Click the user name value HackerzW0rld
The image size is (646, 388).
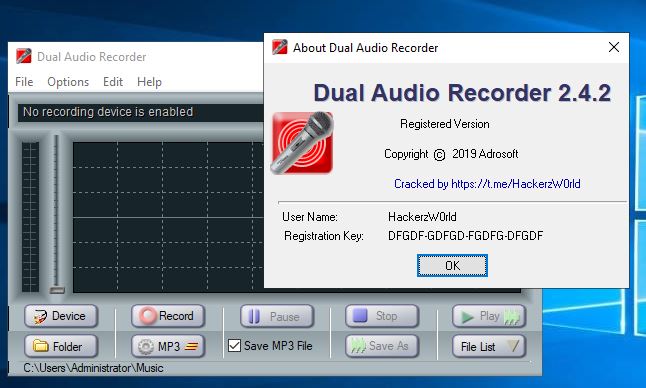tap(422, 217)
